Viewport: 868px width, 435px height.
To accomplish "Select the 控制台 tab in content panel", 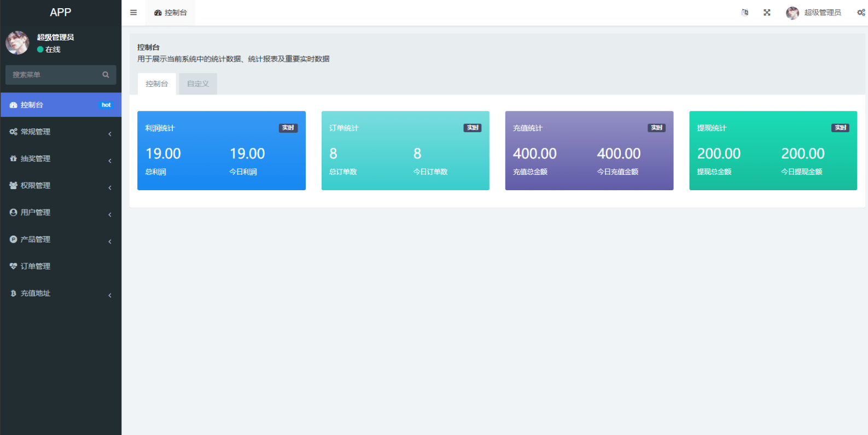I will point(157,84).
